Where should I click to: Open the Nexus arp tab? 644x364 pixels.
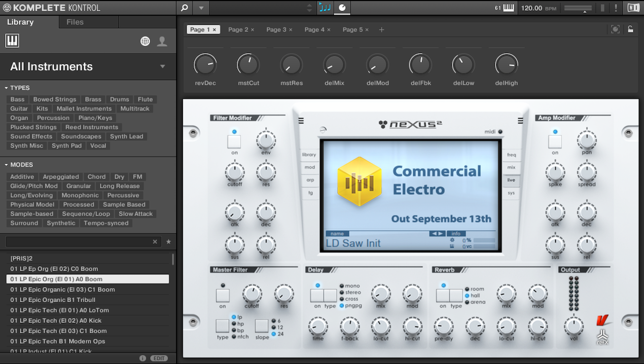(309, 180)
